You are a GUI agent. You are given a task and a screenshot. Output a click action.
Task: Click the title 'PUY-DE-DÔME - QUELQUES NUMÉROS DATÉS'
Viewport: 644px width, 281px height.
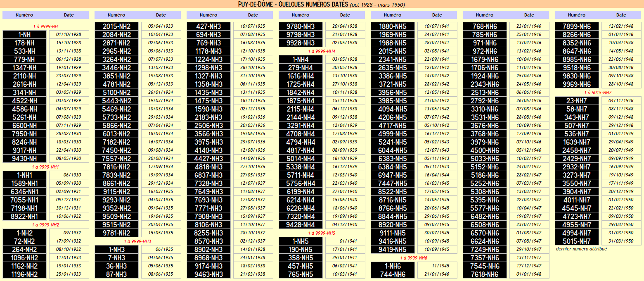click(x=293, y=5)
